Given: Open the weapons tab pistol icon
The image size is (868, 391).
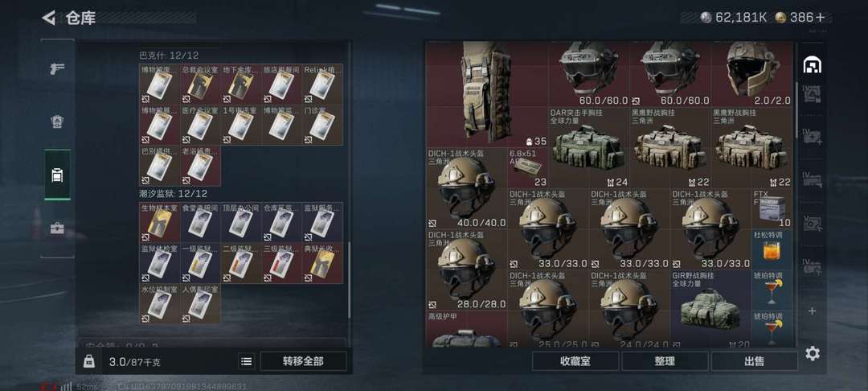Looking at the screenshot, I should click(x=57, y=68).
